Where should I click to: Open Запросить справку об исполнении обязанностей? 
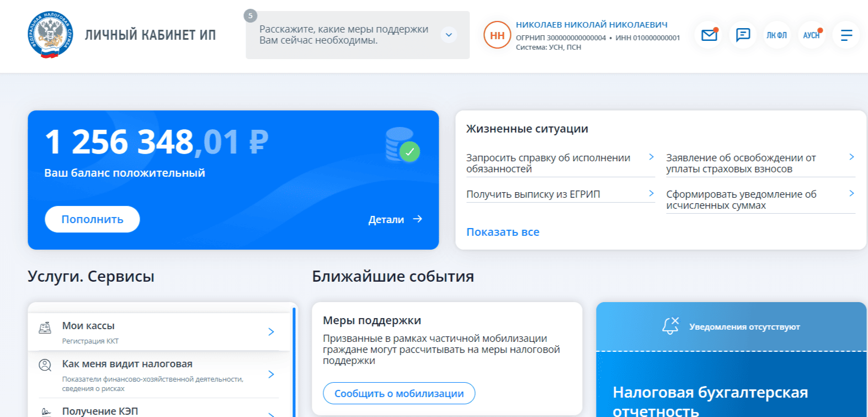pos(561,163)
